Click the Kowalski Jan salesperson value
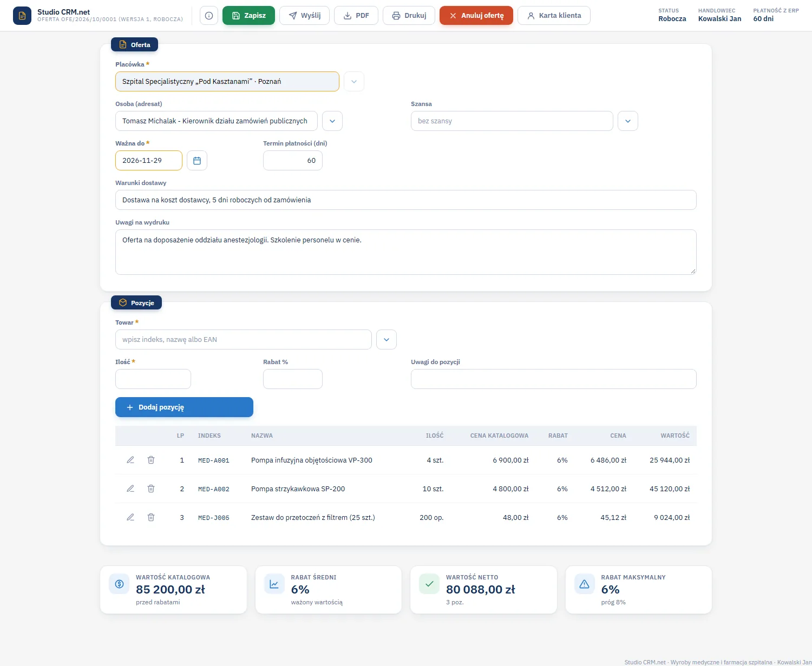 pyautogui.click(x=720, y=19)
